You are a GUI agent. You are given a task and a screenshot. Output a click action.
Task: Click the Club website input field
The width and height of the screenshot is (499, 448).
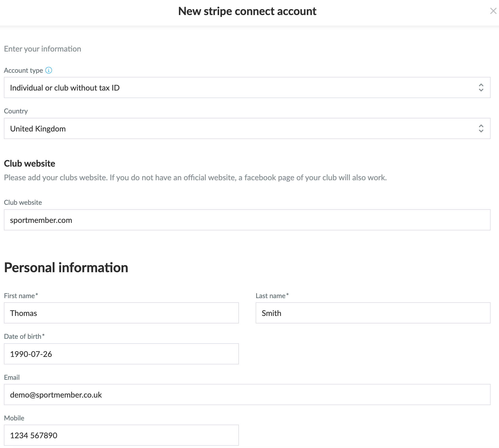click(x=247, y=220)
